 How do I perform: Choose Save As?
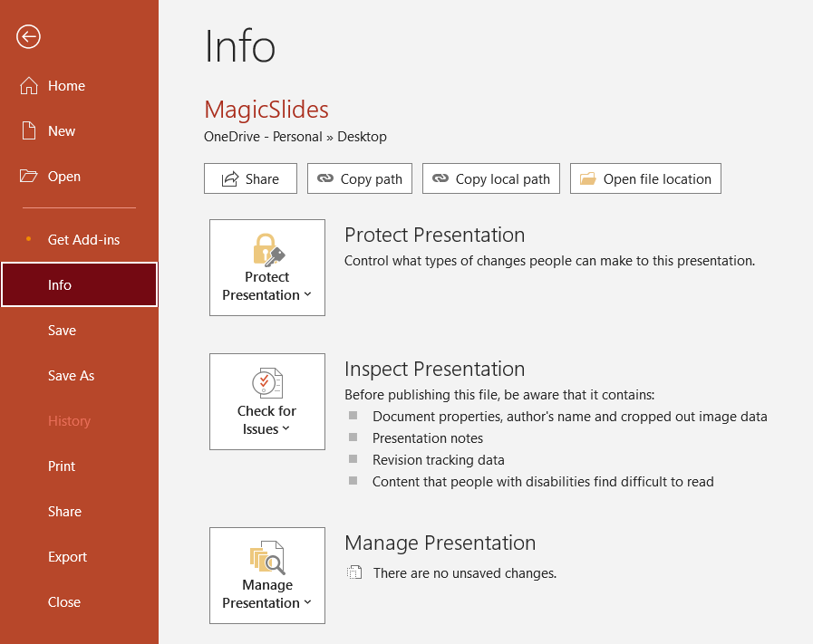tap(79, 376)
